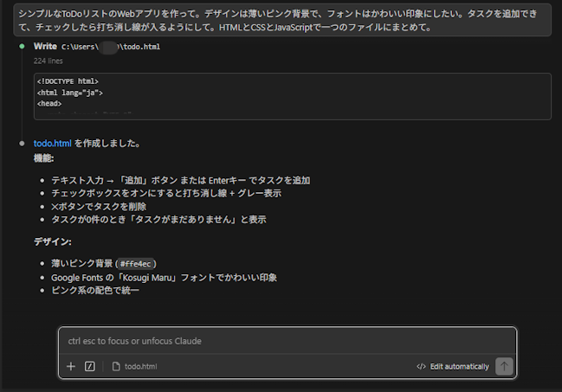Click the bullet about Enterキー adding tasks
Image resolution: width=562 pixels, height=392 pixels.
pos(181,180)
